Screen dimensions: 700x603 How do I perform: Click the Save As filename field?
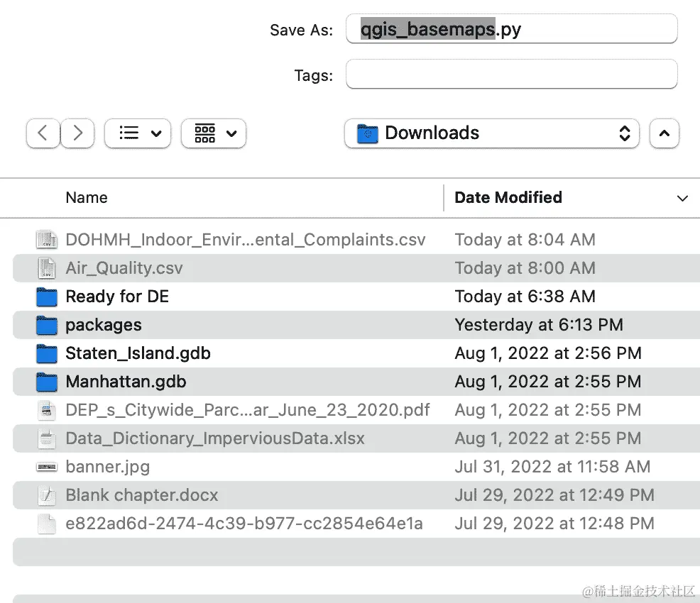point(512,29)
